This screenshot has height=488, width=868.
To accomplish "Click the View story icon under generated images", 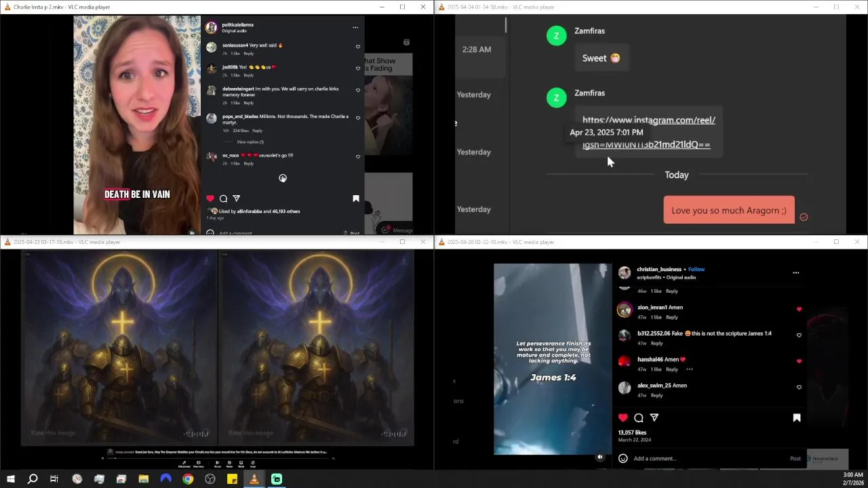I will (x=199, y=464).
